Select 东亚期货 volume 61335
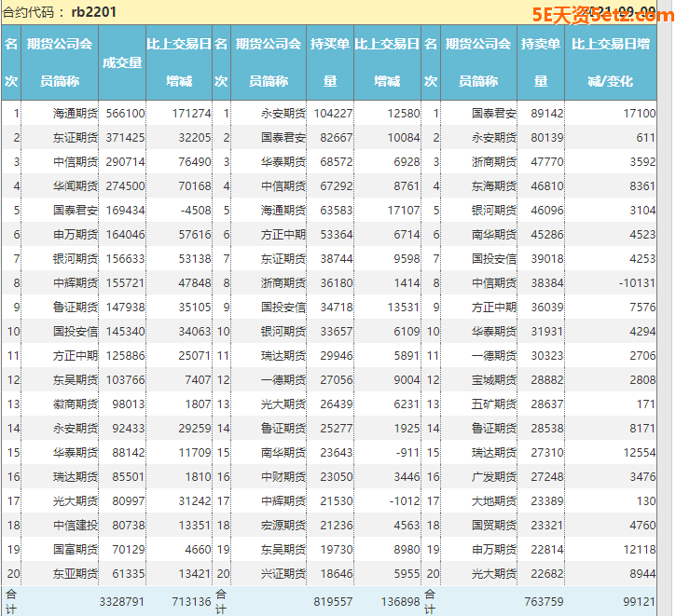The height and width of the screenshot is (616, 676). point(129,574)
